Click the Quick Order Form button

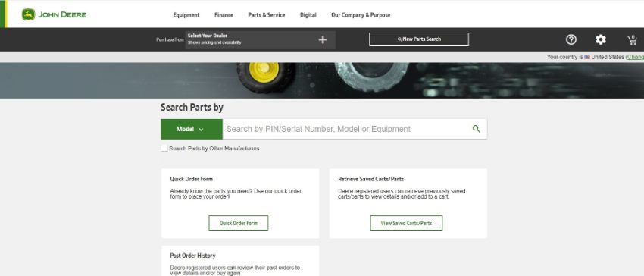(238, 223)
